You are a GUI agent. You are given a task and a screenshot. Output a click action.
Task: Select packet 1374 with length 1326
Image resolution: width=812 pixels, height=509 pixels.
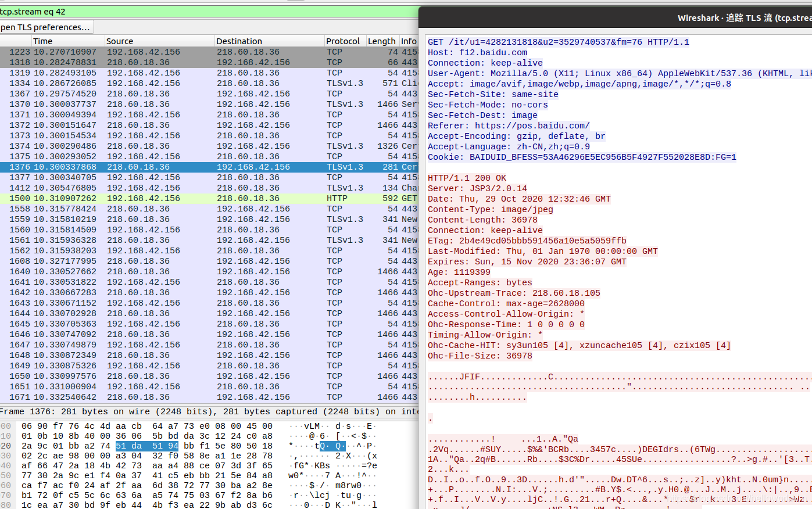point(209,146)
